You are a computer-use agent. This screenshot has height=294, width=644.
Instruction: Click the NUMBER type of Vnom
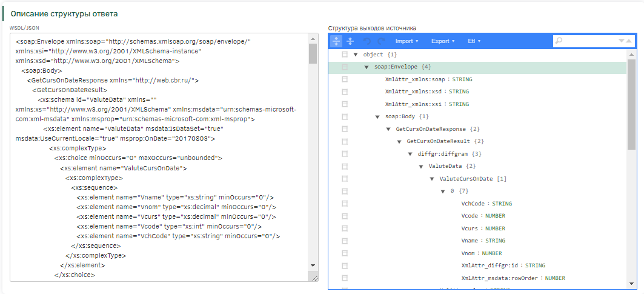(x=491, y=253)
